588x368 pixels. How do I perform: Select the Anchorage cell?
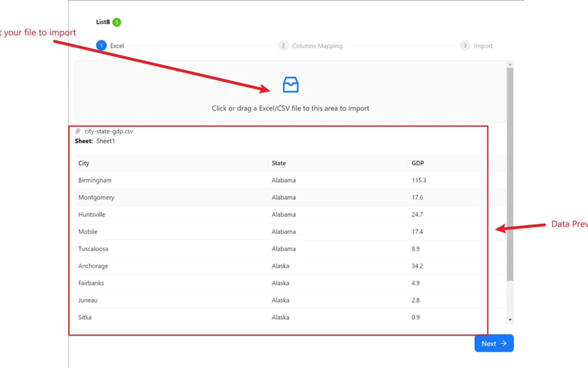pos(93,266)
